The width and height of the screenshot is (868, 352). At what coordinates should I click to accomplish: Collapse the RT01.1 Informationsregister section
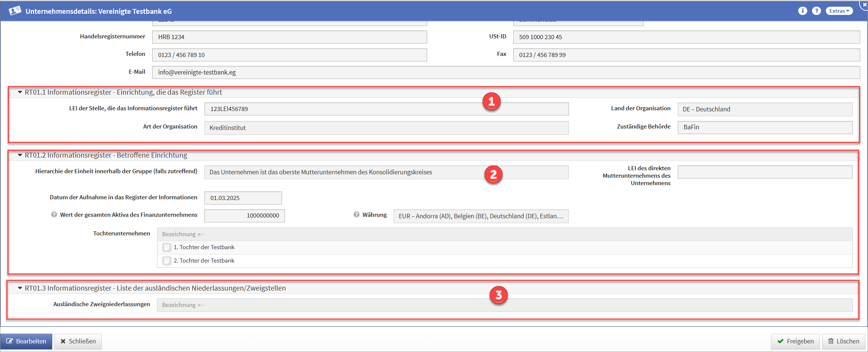20,92
